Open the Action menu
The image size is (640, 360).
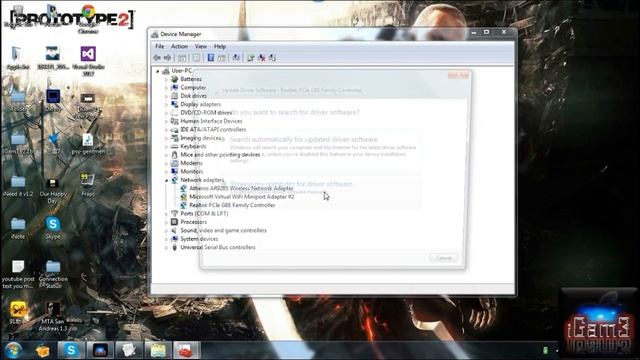pos(179,47)
